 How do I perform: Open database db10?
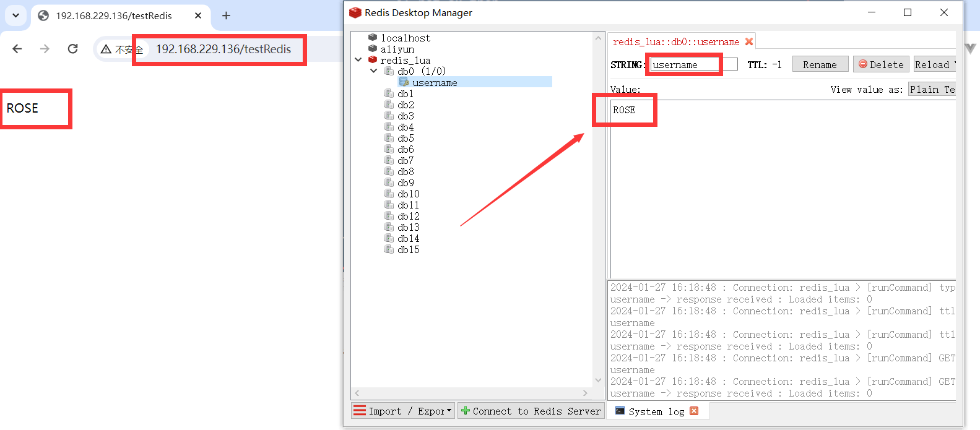coord(409,194)
